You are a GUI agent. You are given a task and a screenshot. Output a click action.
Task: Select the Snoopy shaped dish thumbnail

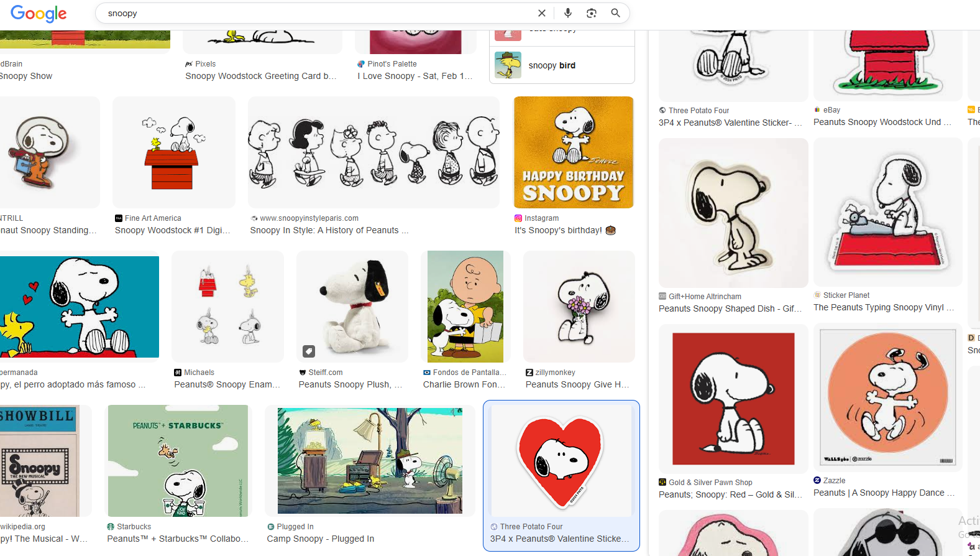733,213
